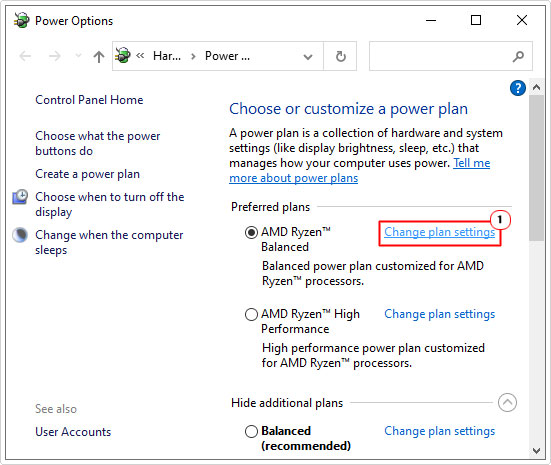551x465 pixels.
Task: Click the double chevron in the breadcrumb
Action: tap(140, 56)
